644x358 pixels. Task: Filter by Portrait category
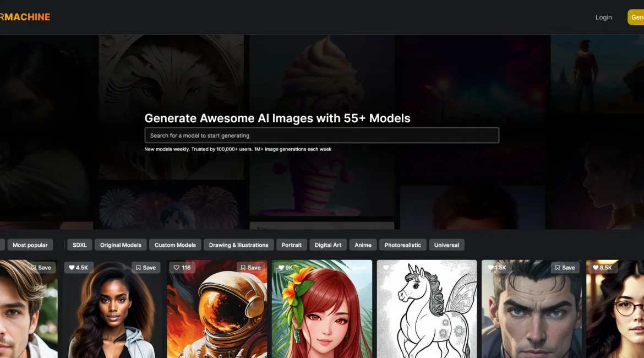(x=292, y=245)
